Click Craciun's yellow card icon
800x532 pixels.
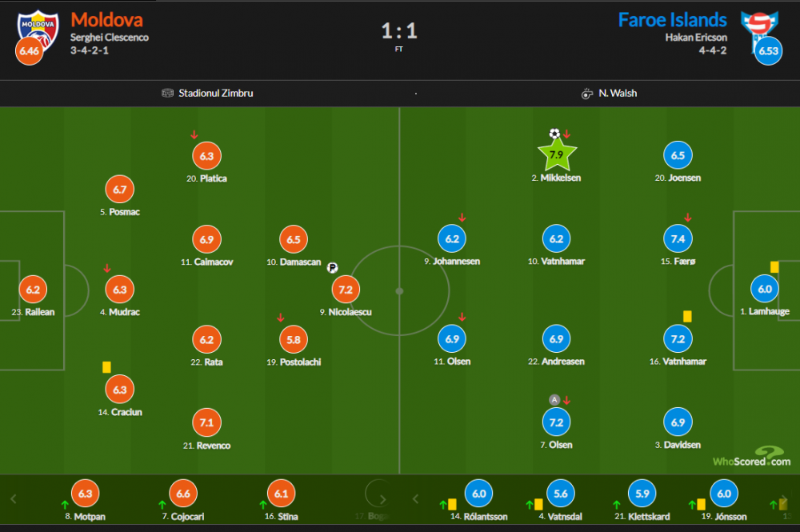pyautogui.click(x=106, y=367)
